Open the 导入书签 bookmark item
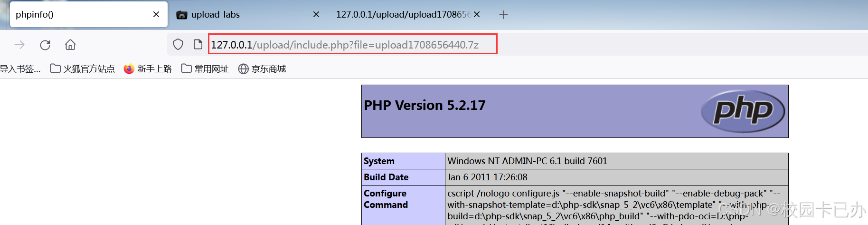The image size is (868, 225). click(20, 69)
